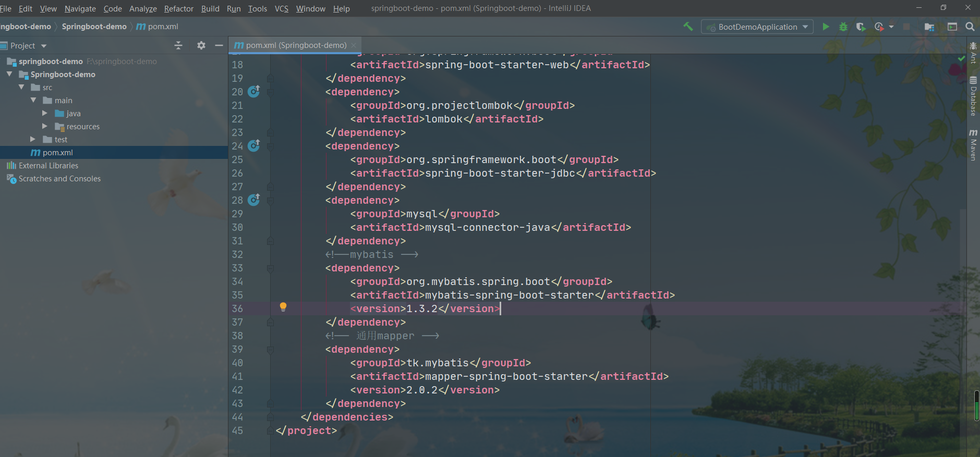Viewport: 980px width, 457px height.
Task: Close the pom.xml editor tab
Action: tap(354, 45)
